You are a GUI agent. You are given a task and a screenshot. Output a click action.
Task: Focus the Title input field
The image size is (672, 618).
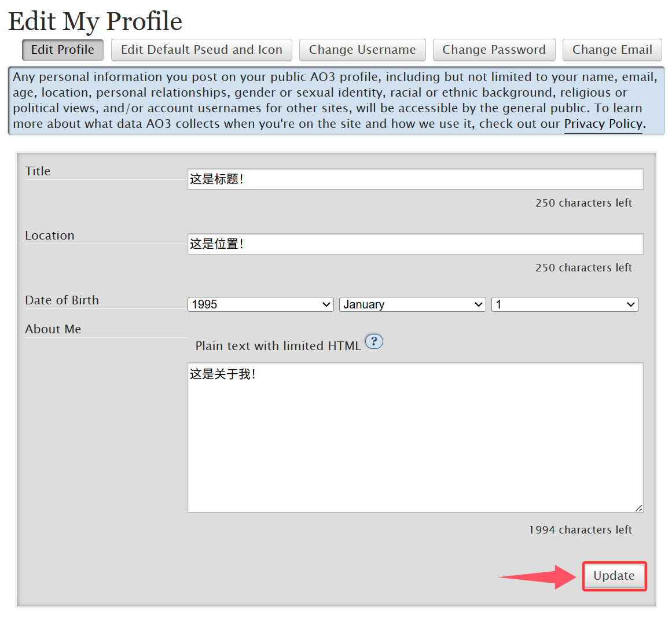point(415,179)
